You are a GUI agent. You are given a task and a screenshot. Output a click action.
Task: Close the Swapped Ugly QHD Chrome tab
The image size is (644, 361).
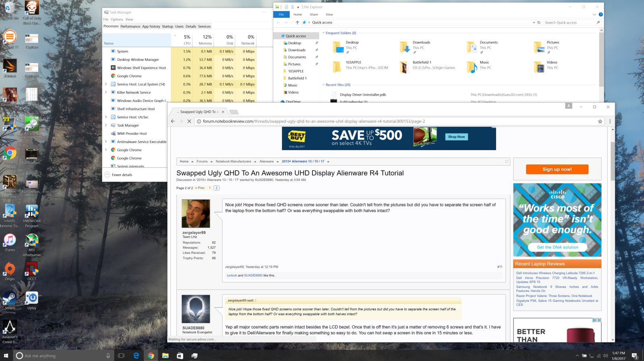coord(223,112)
